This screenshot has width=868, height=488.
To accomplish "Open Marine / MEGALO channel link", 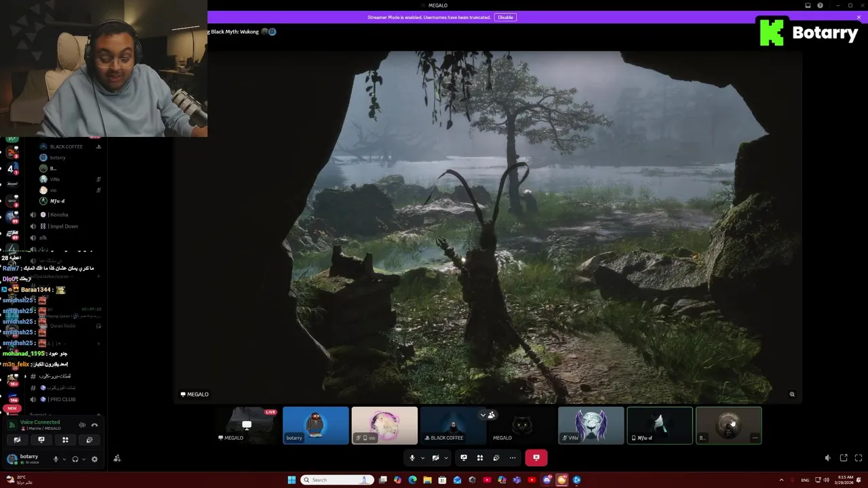I will (x=41, y=428).
